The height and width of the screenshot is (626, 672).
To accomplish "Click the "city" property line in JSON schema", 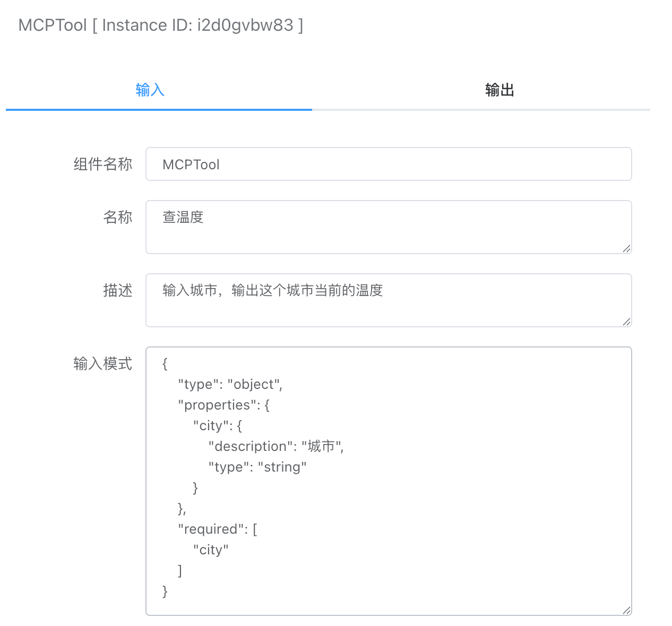I will click(217, 425).
